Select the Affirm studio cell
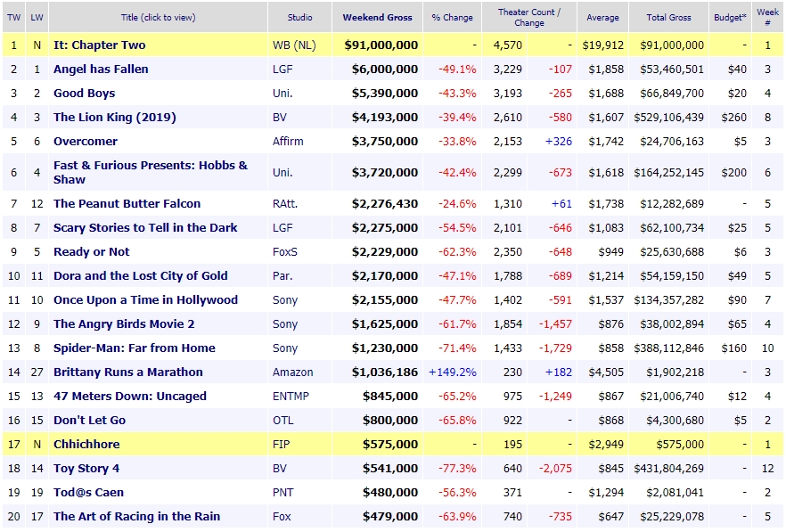The image size is (786, 532). tap(288, 142)
